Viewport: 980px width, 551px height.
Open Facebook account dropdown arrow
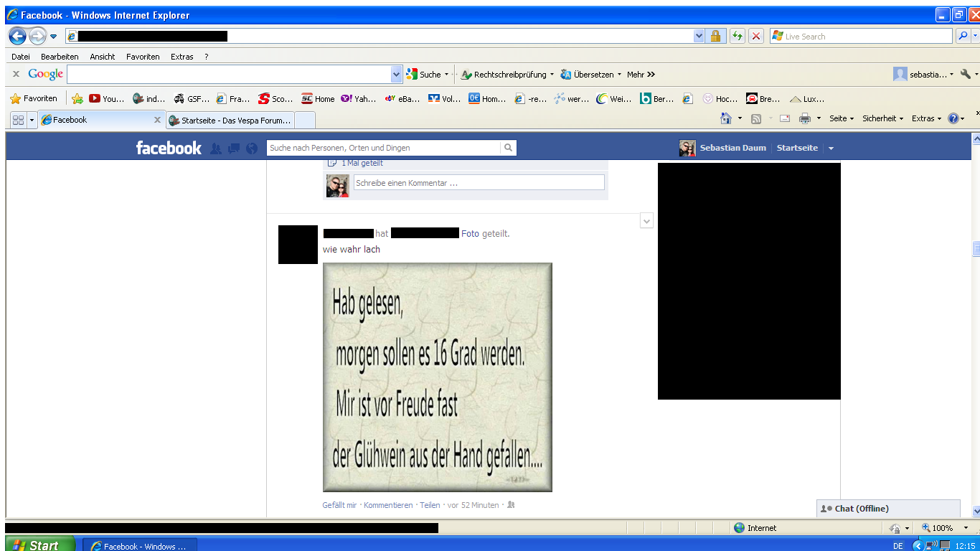(x=831, y=149)
